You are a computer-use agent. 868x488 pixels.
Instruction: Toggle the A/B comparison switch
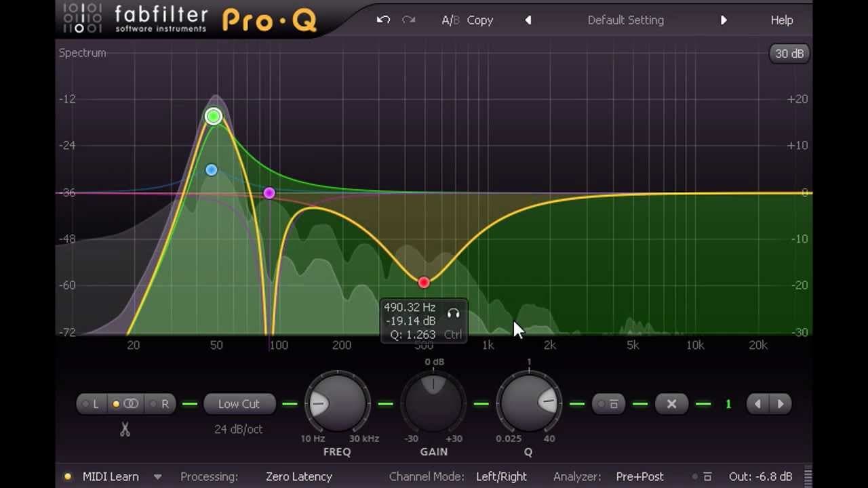450,20
